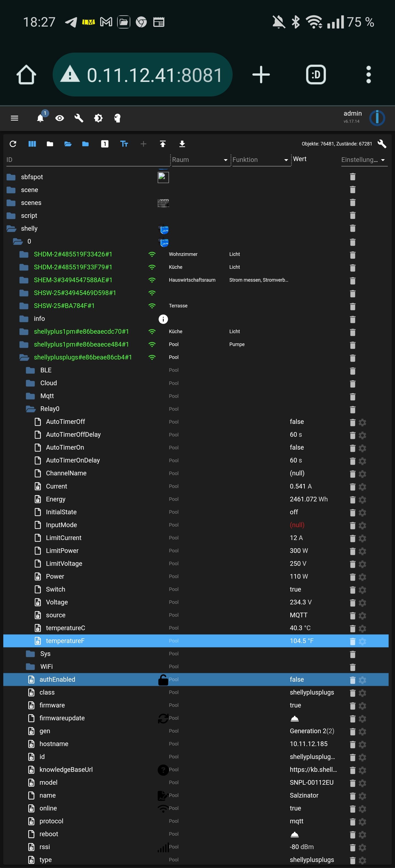395x868 pixels.
Task: Toggle expert mode eye icon
Action: 60,118
